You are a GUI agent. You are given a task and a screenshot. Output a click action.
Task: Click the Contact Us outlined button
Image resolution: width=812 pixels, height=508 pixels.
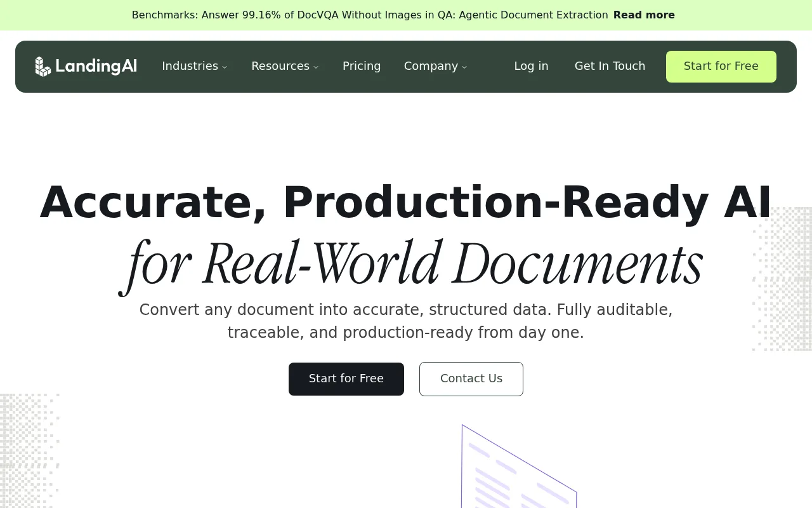click(x=471, y=379)
